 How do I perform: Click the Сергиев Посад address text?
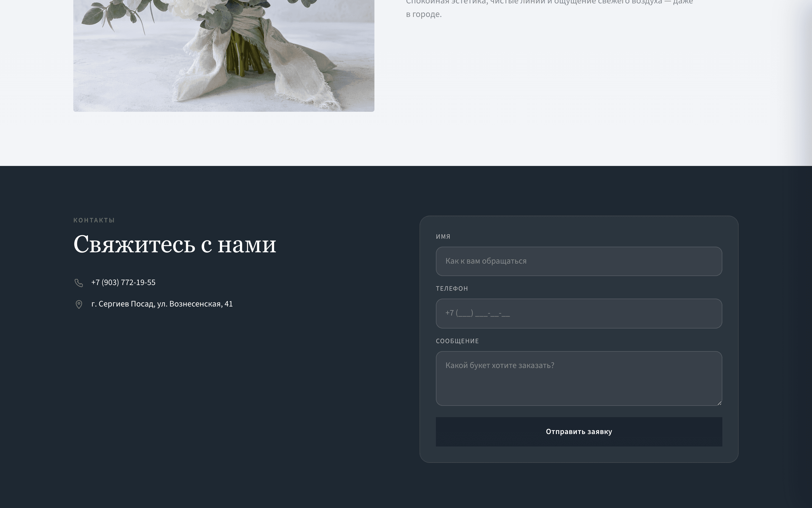pyautogui.click(x=162, y=304)
